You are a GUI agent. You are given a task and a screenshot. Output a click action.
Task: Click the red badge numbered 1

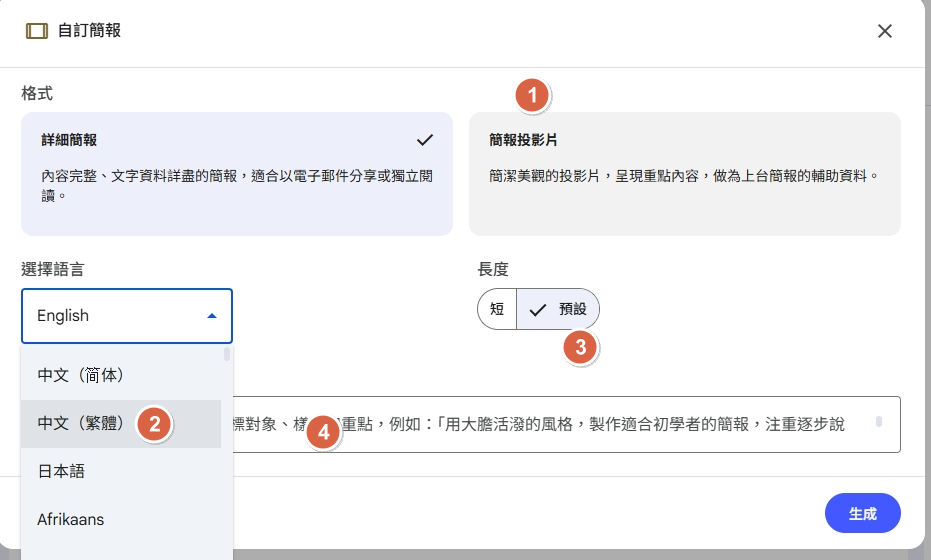pyautogui.click(x=532, y=96)
